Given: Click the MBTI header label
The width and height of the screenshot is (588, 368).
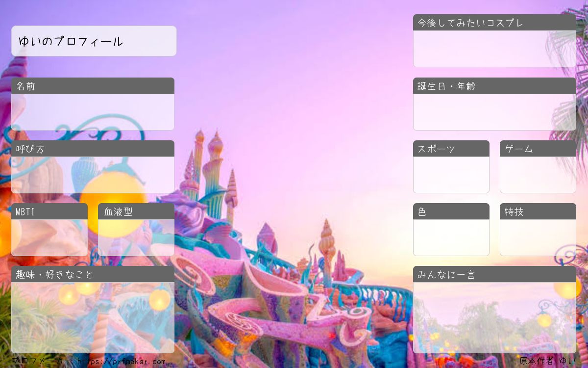Looking at the screenshot, I should click(49, 211).
